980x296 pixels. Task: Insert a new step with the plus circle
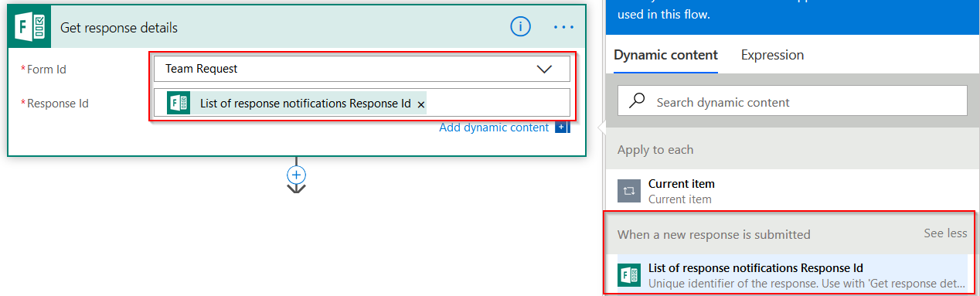(297, 175)
